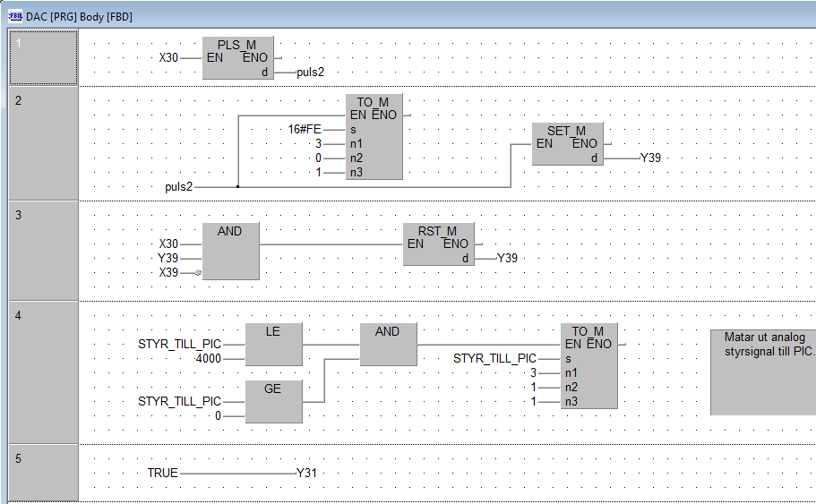Viewport: 816px width, 504px height.
Task: Select the network 4 header
Action: (x=42, y=372)
